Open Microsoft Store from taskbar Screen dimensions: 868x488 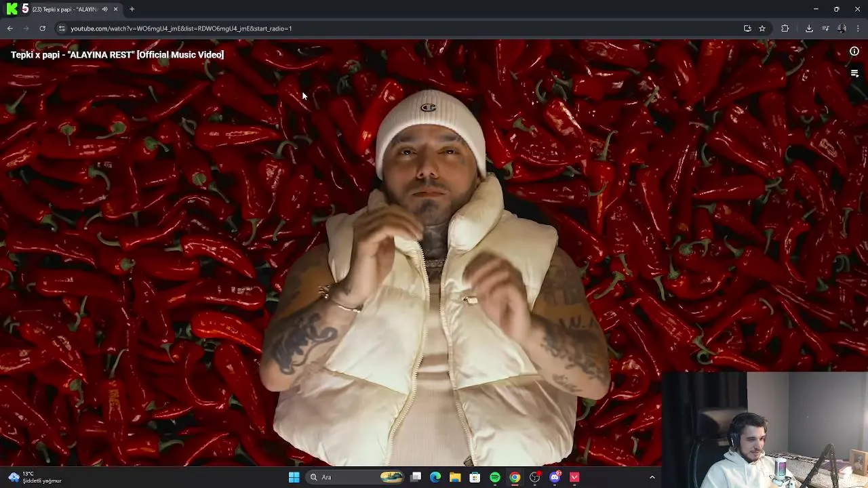point(475,477)
